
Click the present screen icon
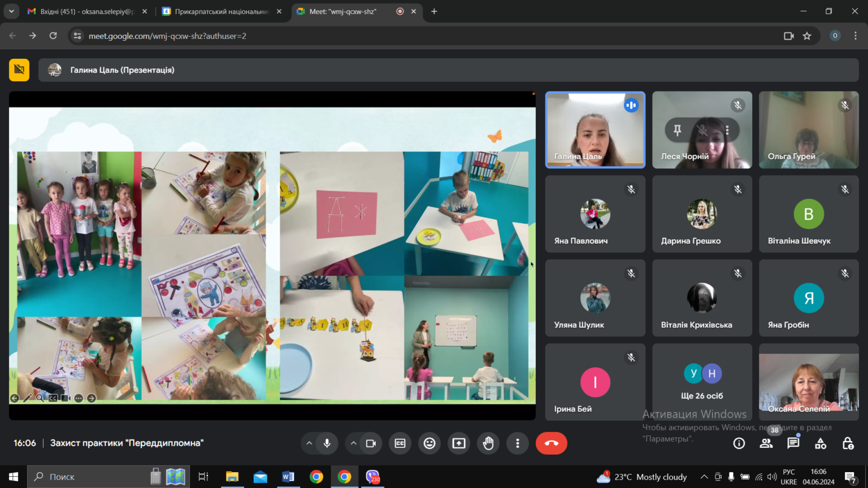coord(459,443)
